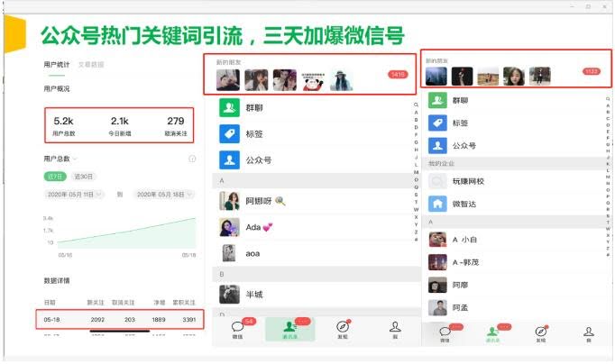Switch to the 文章数据 tab
This screenshot has width=615, height=364.
click(90, 65)
